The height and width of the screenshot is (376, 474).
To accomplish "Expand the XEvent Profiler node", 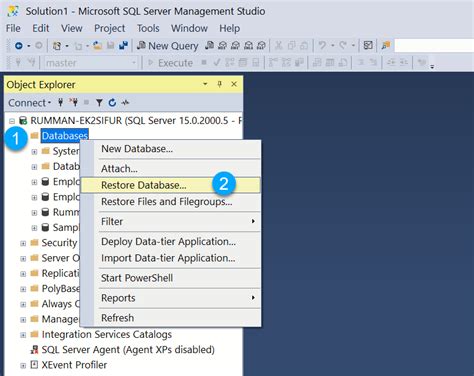I will click(x=23, y=366).
